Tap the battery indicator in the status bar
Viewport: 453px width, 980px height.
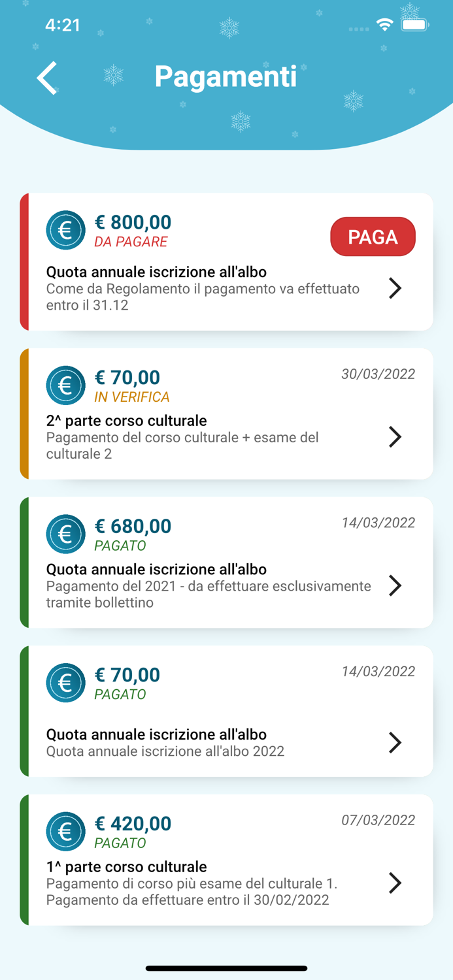coord(414,25)
